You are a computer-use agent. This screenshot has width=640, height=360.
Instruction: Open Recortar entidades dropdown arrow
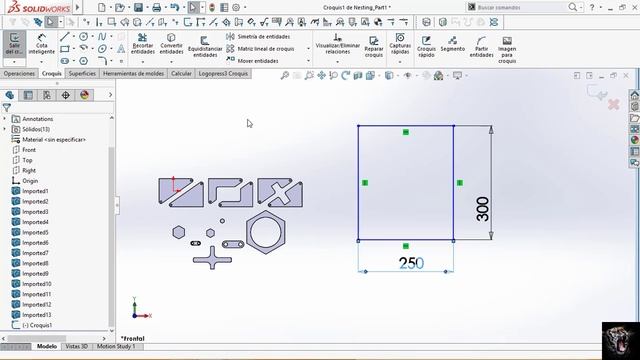[x=142, y=62]
